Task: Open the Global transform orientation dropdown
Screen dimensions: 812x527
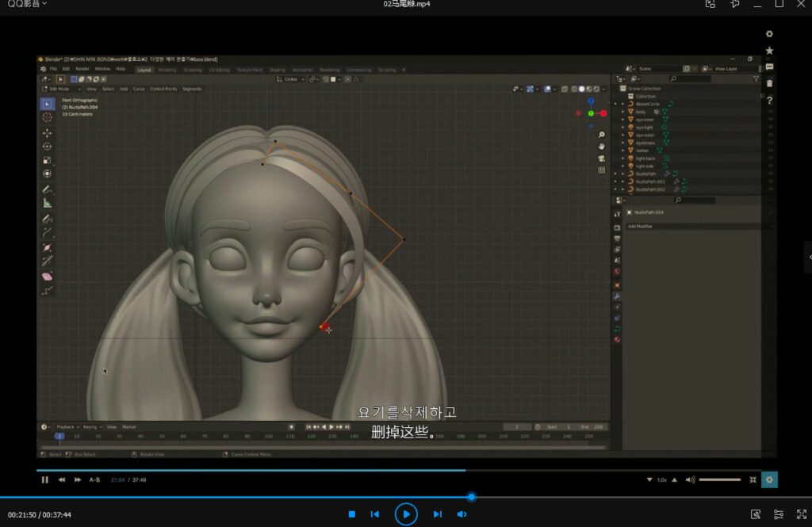Action: 290,79
